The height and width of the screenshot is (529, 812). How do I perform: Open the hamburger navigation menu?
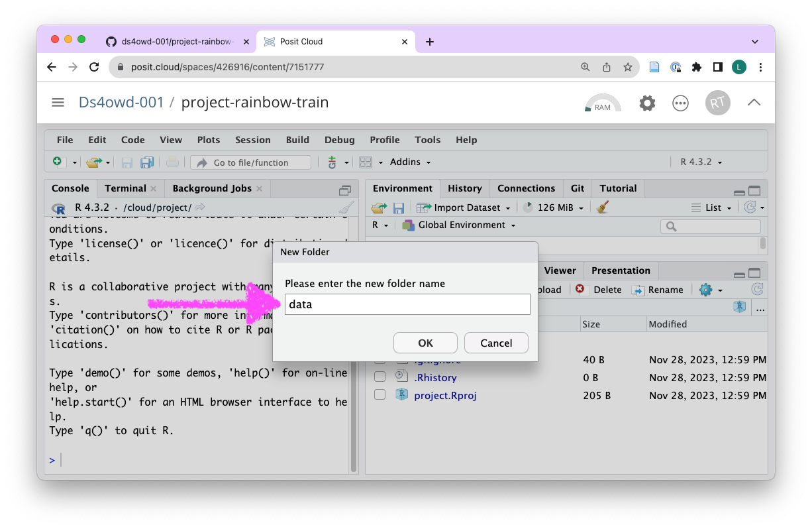pos(58,103)
